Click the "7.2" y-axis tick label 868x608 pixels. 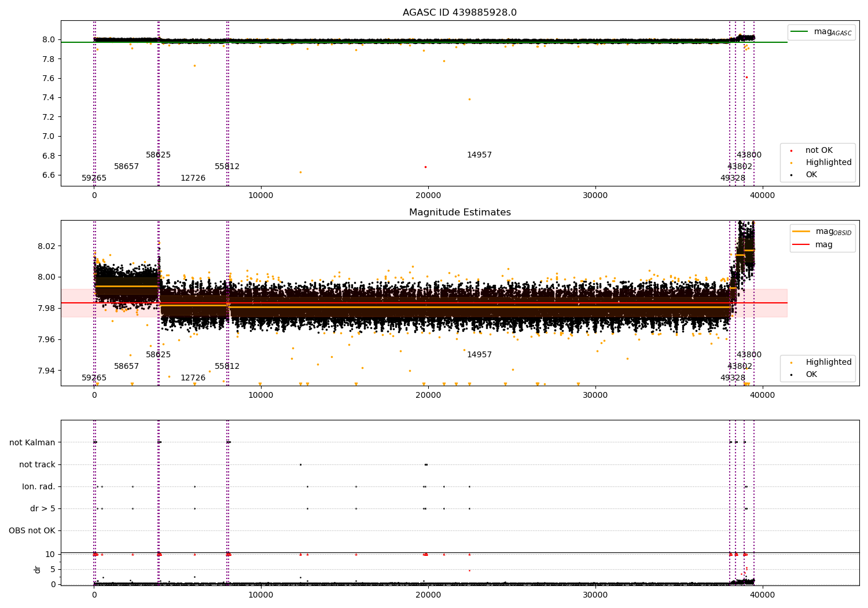pyautogui.click(x=49, y=117)
